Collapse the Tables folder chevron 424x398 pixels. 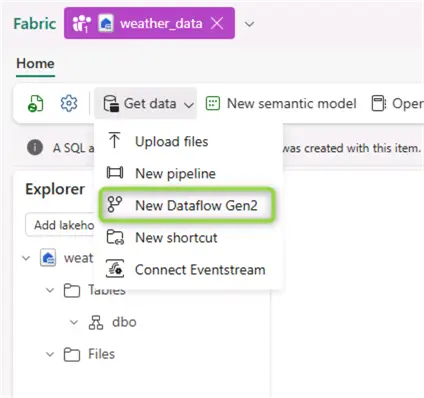pyautogui.click(x=50, y=290)
